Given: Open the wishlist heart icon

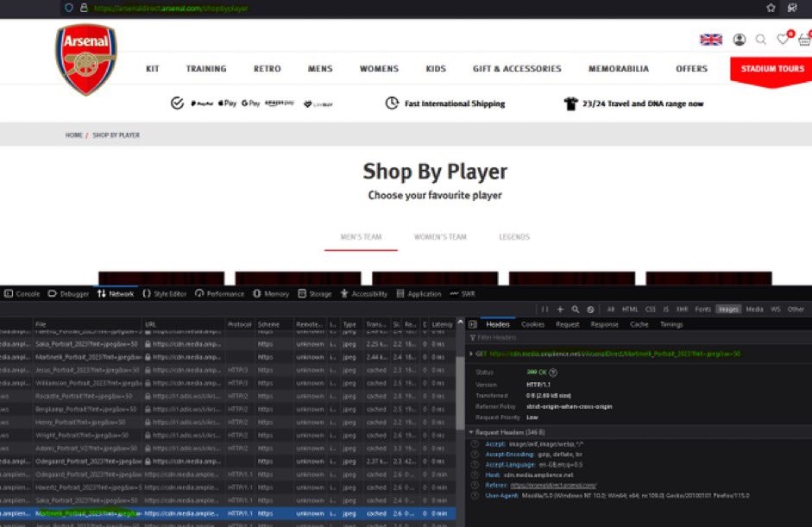Looking at the screenshot, I should point(783,39).
